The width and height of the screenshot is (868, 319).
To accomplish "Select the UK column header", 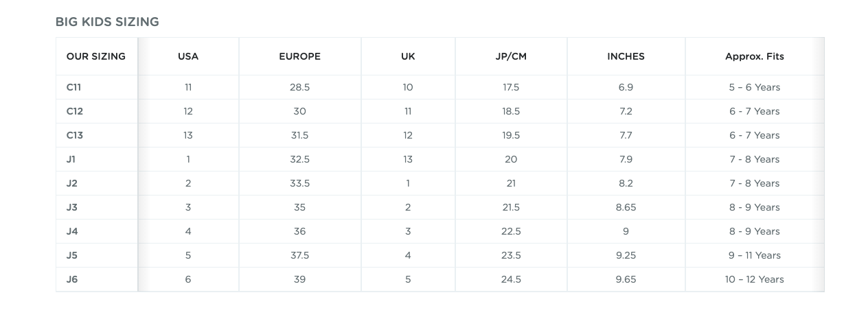I will coord(408,56).
